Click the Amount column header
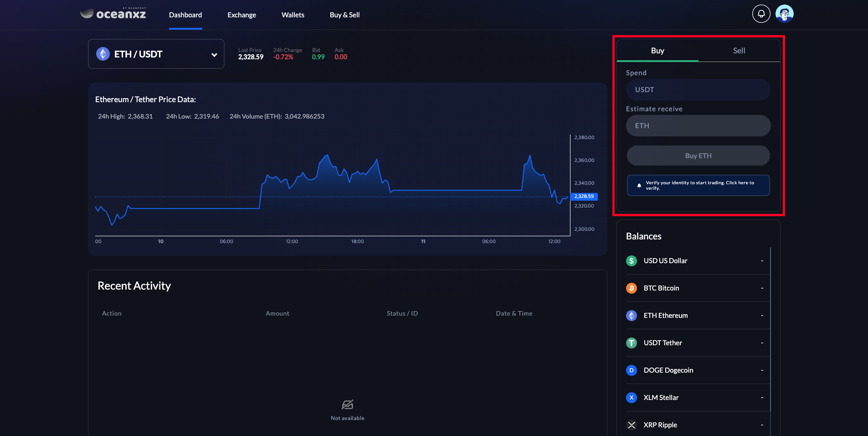This screenshot has width=868, height=436. [277, 313]
